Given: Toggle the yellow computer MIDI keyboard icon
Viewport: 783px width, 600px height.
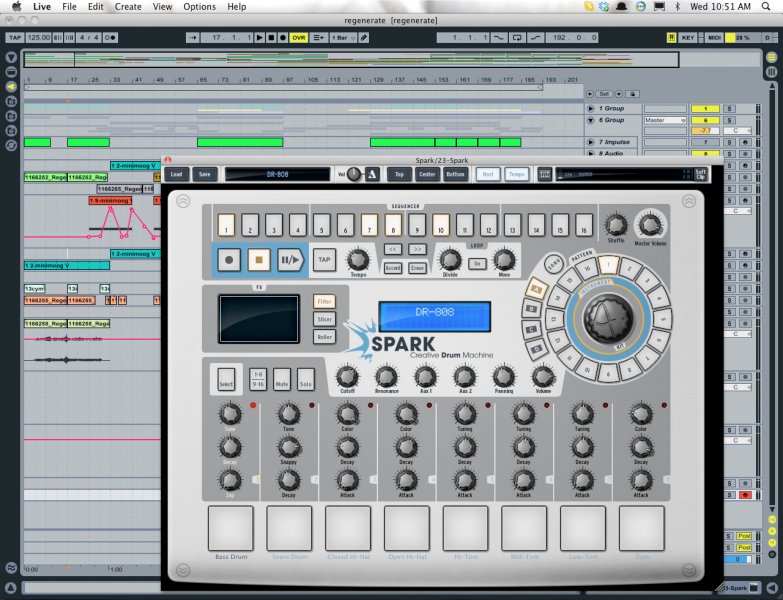Looking at the screenshot, I should click(x=672, y=37).
